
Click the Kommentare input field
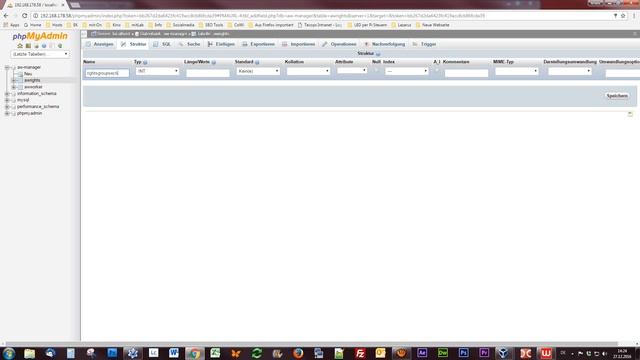tap(466, 73)
